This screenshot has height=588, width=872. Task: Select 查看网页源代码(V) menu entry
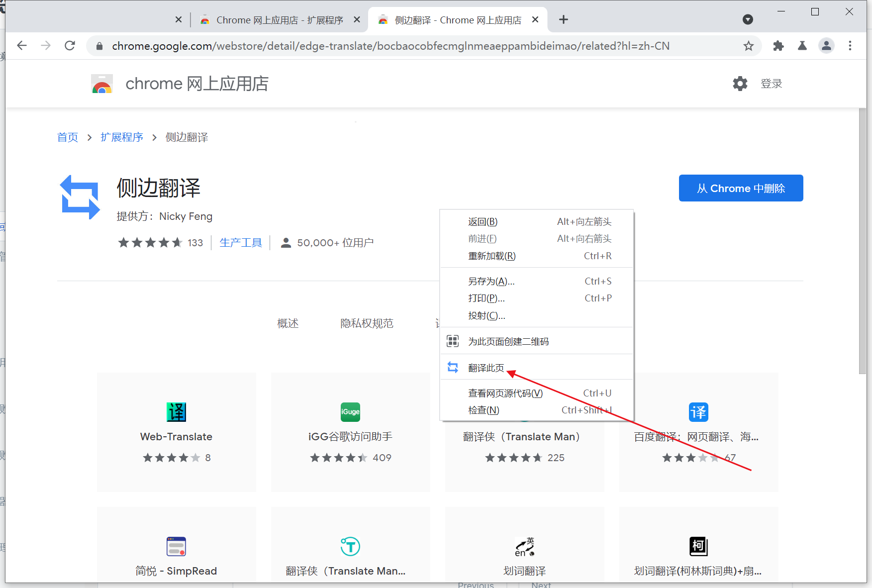(536, 393)
